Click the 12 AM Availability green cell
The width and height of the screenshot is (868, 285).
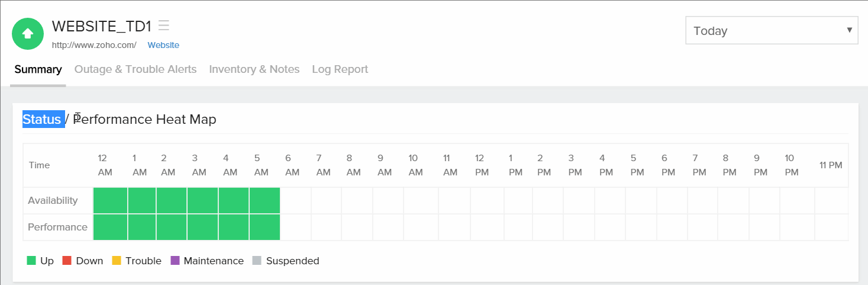[x=110, y=200]
